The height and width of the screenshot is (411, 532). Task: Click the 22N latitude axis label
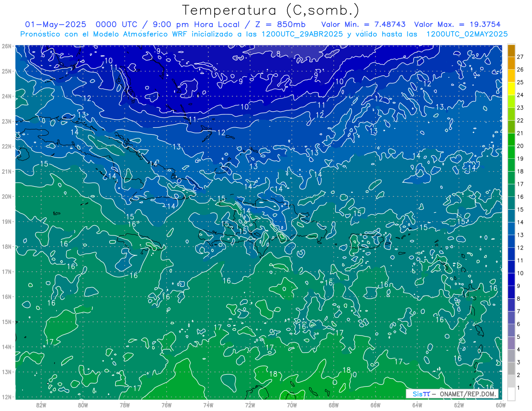coord(7,146)
